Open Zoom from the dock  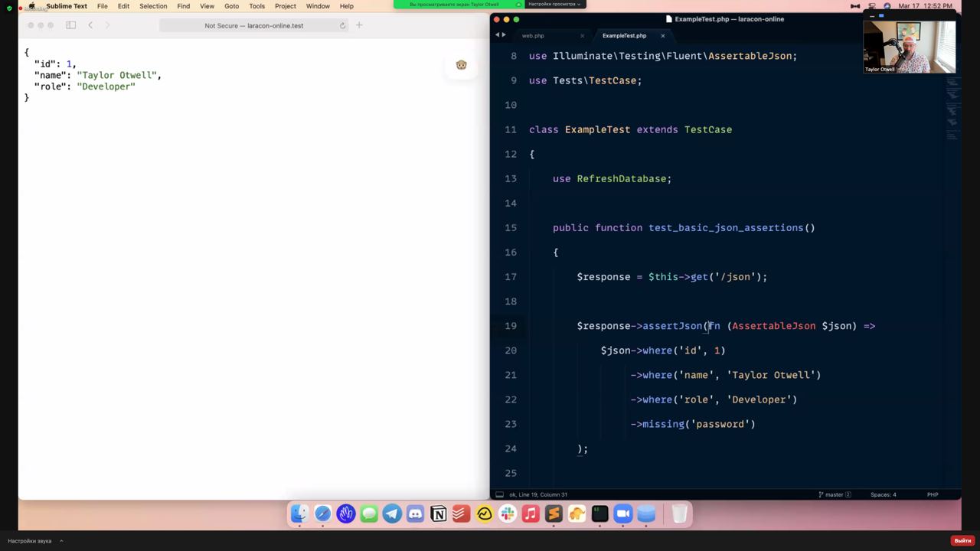pyautogui.click(x=623, y=514)
